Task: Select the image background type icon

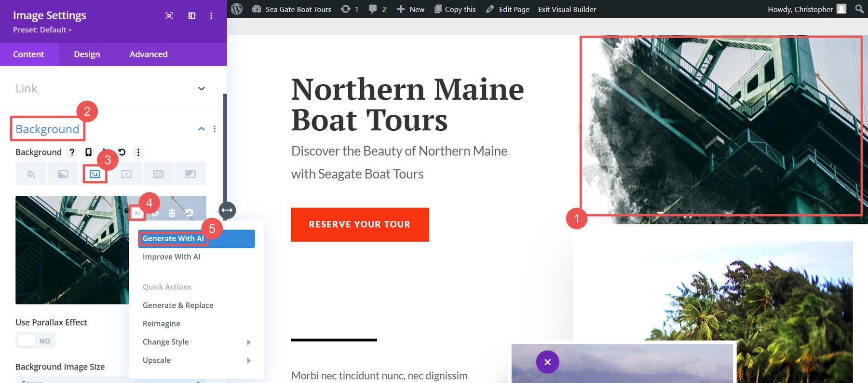Action: pyautogui.click(x=95, y=173)
